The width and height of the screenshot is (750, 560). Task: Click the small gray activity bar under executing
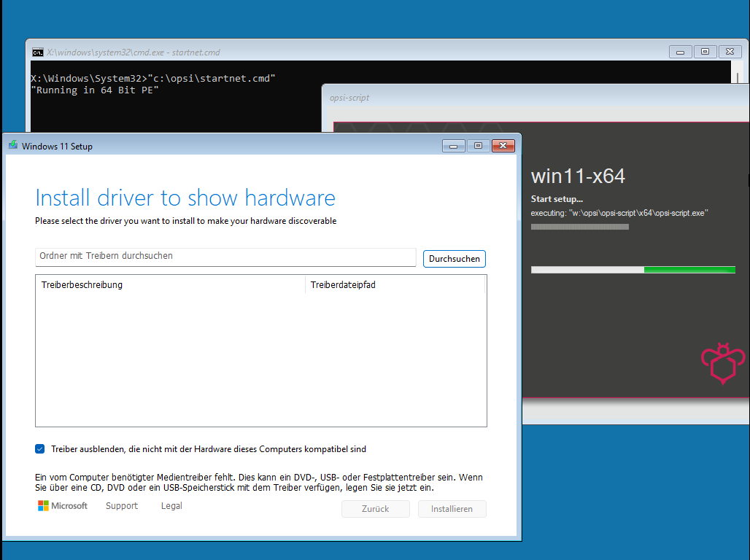580,227
